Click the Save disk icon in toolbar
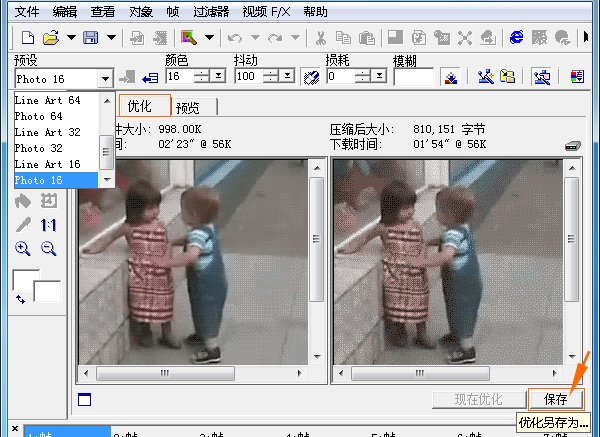Viewport: 600px width, 437px height. tap(91, 37)
